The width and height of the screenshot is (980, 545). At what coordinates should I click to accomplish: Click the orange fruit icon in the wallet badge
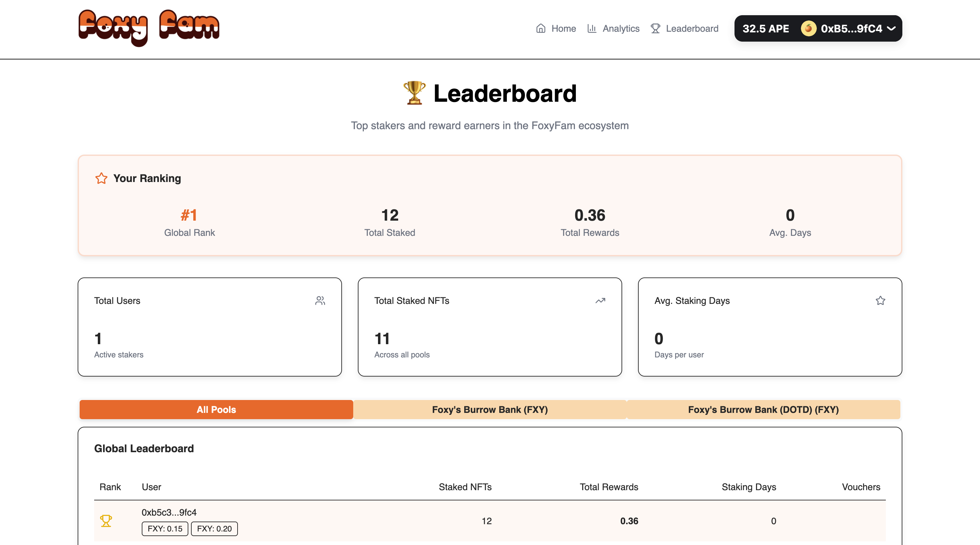(808, 28)
